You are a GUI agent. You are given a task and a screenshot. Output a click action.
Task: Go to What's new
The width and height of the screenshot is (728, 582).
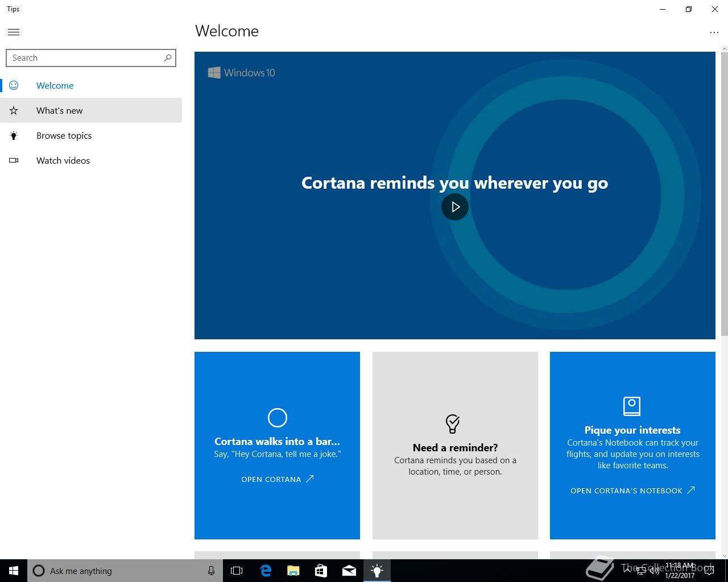pos(91,110)
